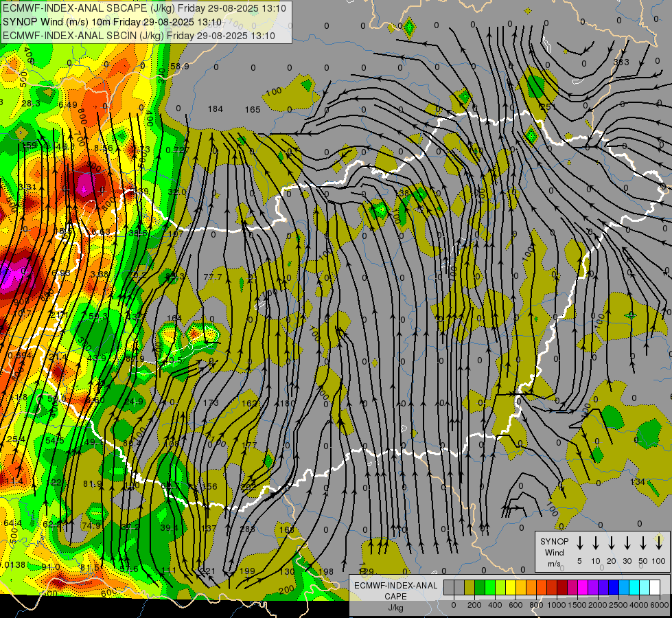The image size is (672, 618).
Task: Click the 2000 tick label in CAPE legend
Action: point(598,605)
